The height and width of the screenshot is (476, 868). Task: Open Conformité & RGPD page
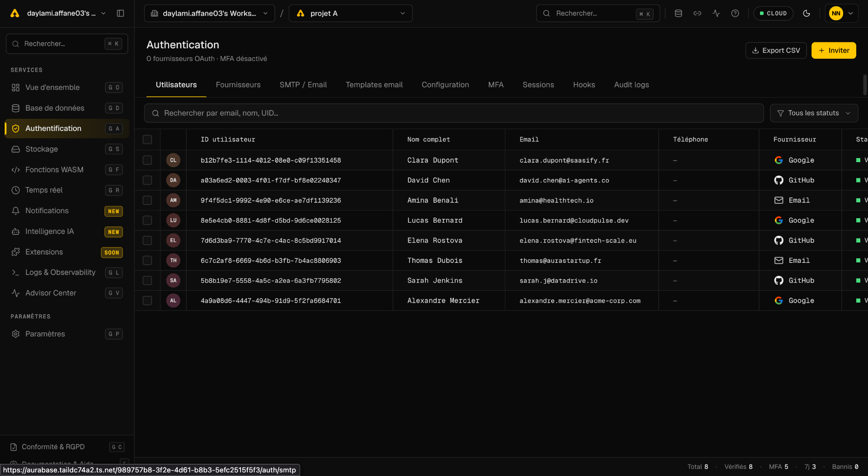[x=67, y=447]
